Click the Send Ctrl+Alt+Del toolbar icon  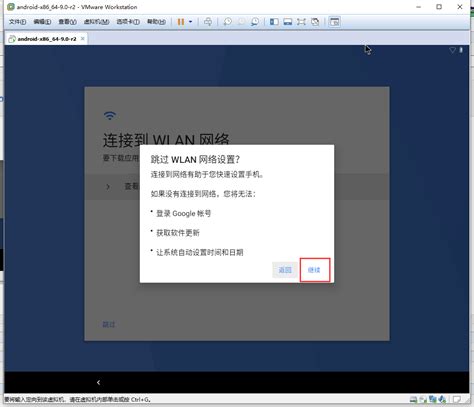tap(208, 22)
